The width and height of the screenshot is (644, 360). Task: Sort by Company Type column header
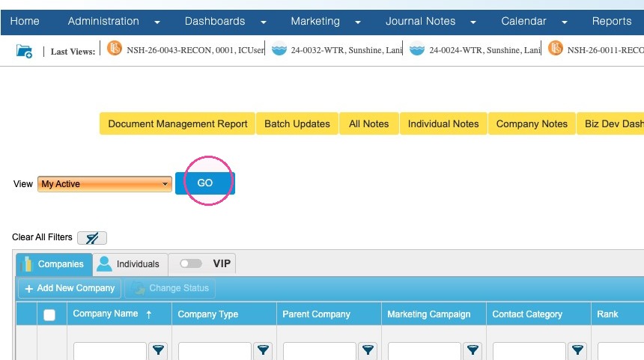[x=208, y=314]
